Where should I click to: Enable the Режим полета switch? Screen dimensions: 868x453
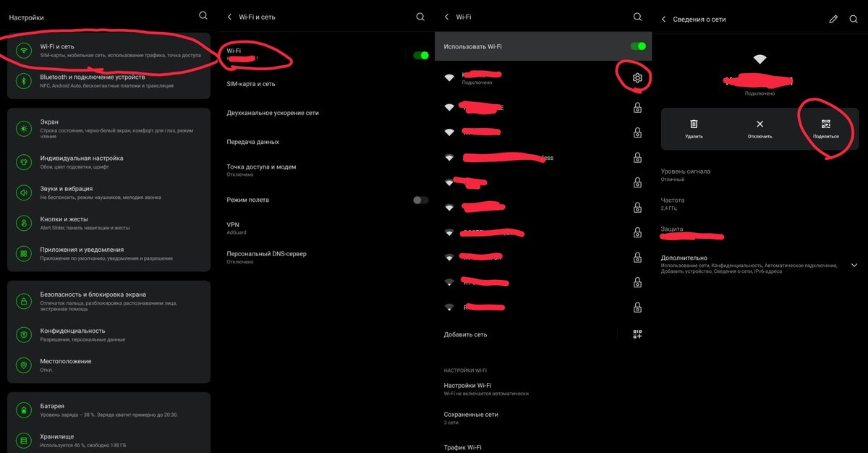coord(420,200)
